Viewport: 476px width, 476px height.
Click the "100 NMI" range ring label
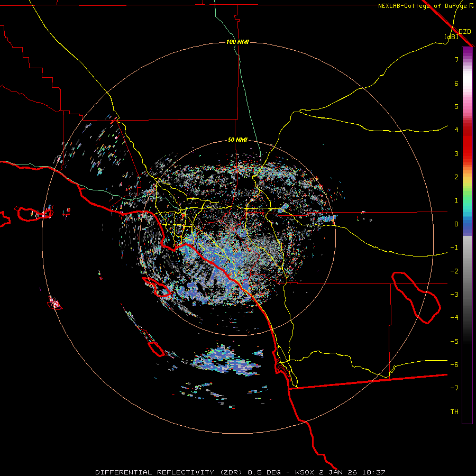[x=237, y=42]
